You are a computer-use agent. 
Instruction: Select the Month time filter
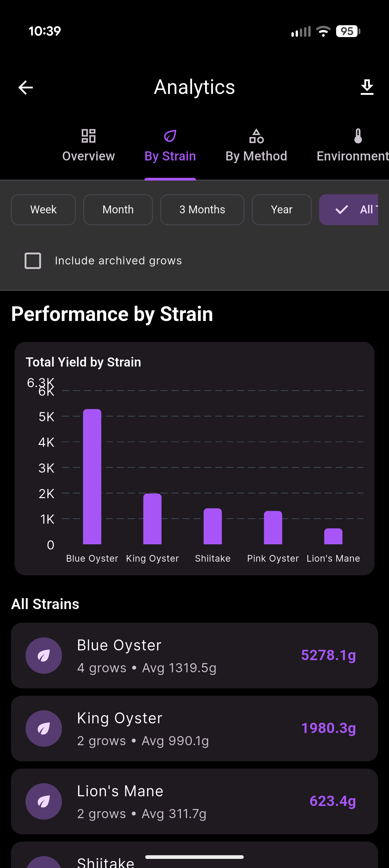(118, 210)
